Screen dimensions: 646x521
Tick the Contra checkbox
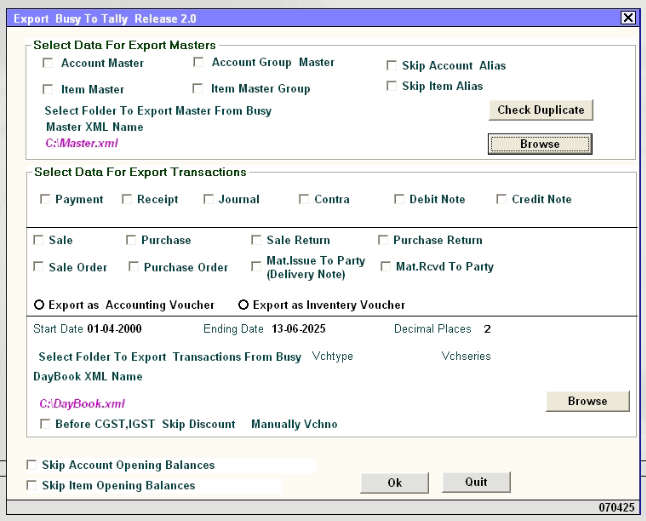304,199
